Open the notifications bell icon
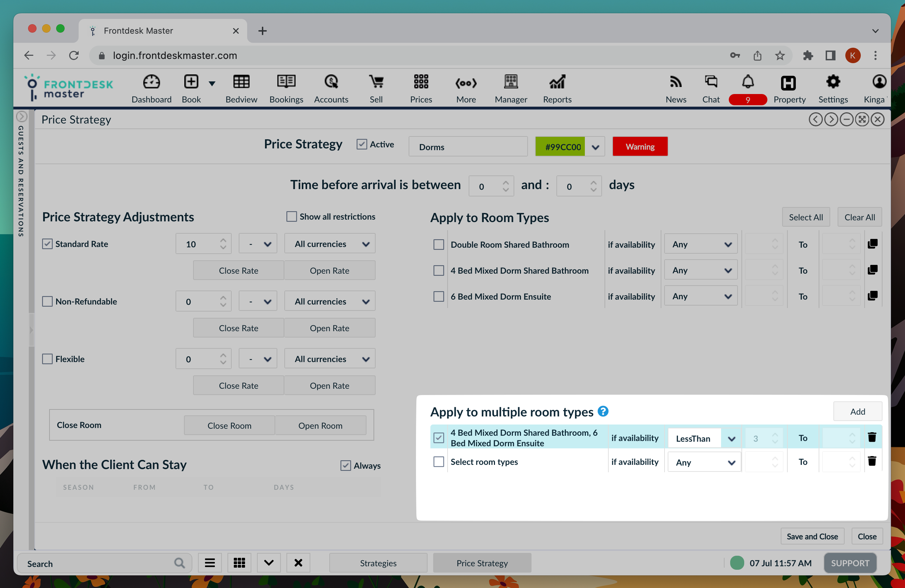Viewport: 905px width, 588px height. point(748,82)
